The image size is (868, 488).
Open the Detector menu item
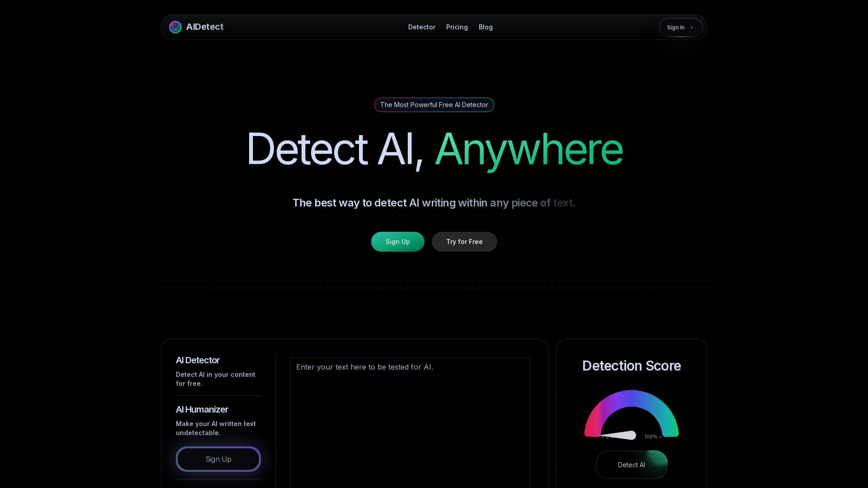[x=421, y=27]
